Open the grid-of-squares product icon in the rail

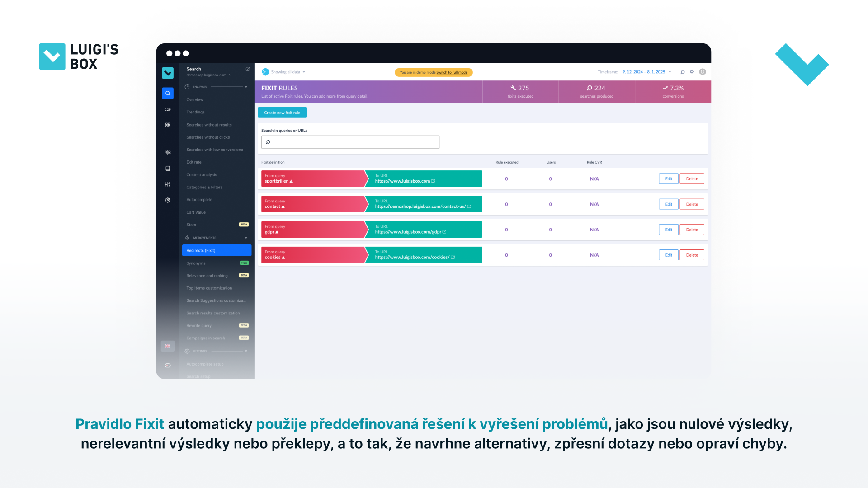point(168,125)
